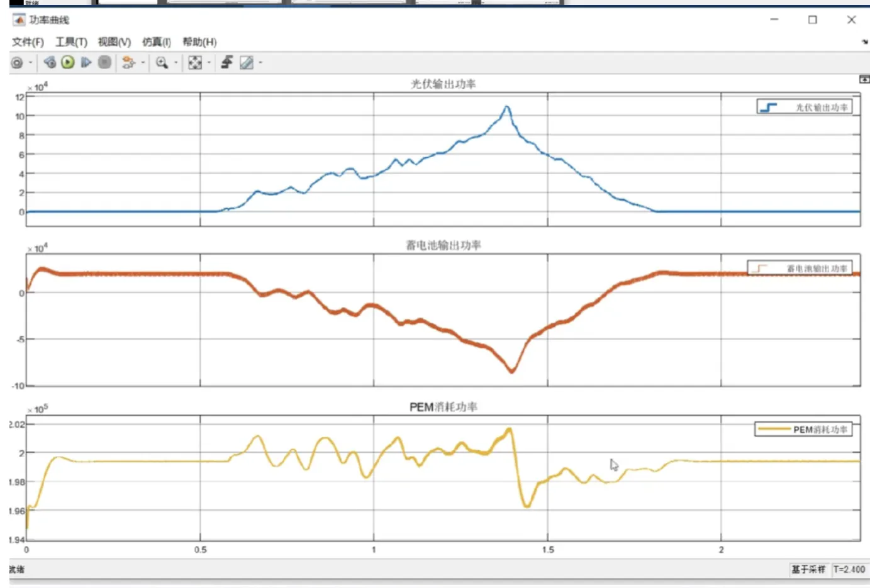Toggle the 蓄电池输出功率 legend entry
The image size is (870, 588).
(800, 269)
